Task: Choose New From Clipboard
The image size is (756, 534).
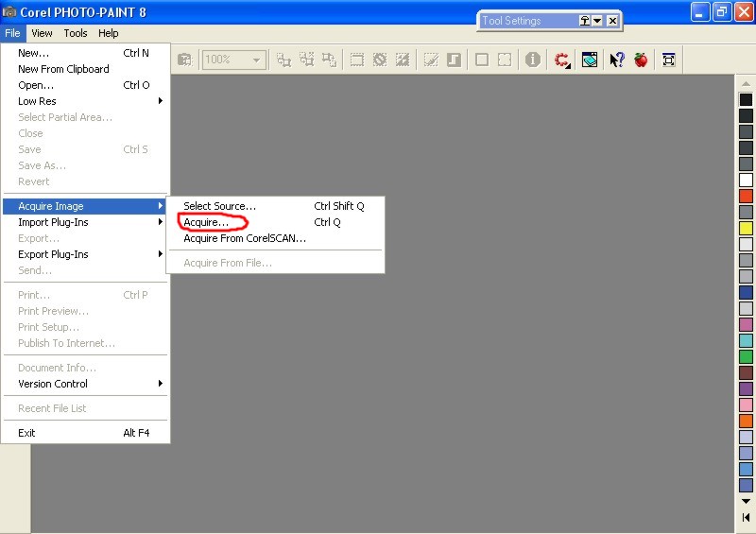Action: pos(85,68)
